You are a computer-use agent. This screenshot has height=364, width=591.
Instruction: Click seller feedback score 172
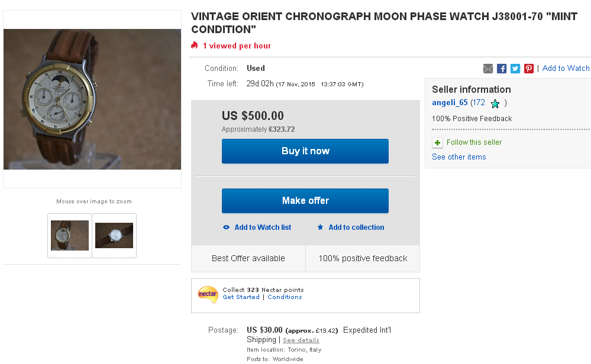(x=478, y=103)
